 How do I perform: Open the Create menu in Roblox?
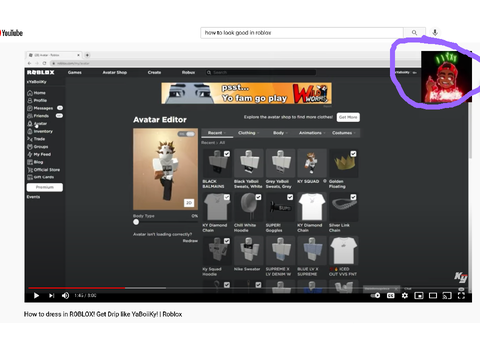tap(154, 72)
